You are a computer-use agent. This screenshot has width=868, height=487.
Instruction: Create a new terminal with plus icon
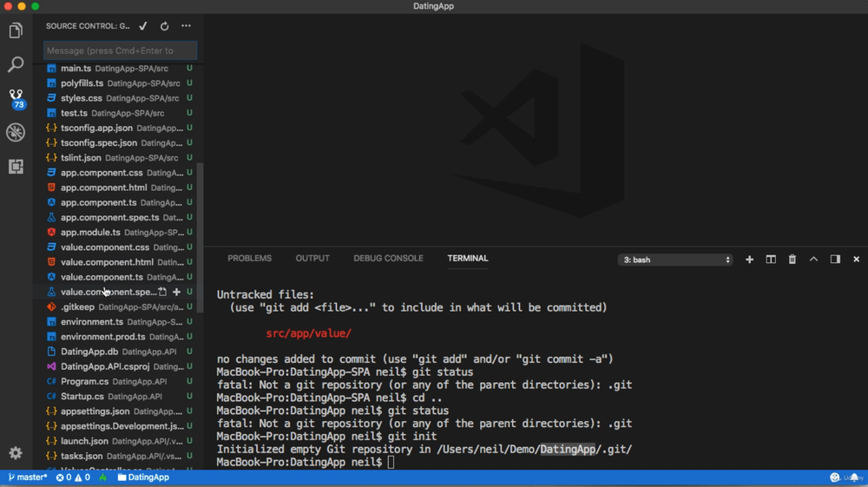coord(750,260)
